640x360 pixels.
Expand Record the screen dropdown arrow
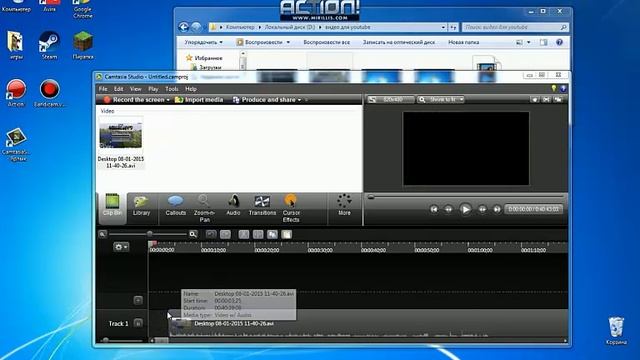pyautogui.click(x=168, y=100)
